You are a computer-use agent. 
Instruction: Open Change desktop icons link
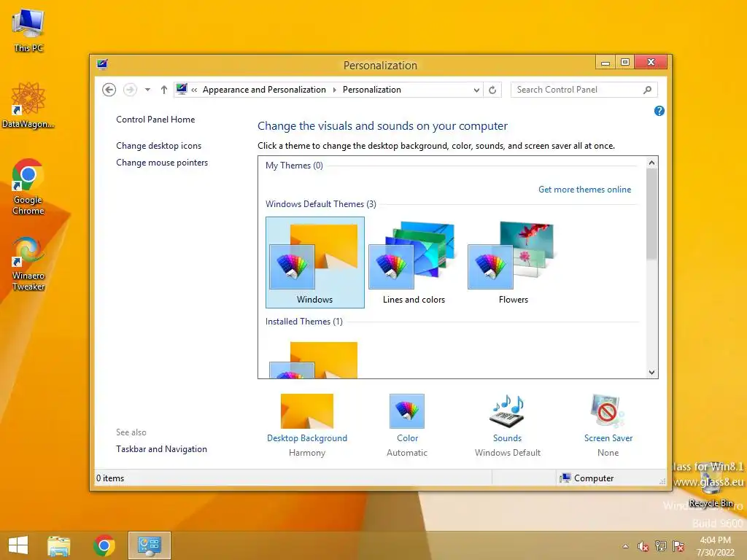click(158, 146)
